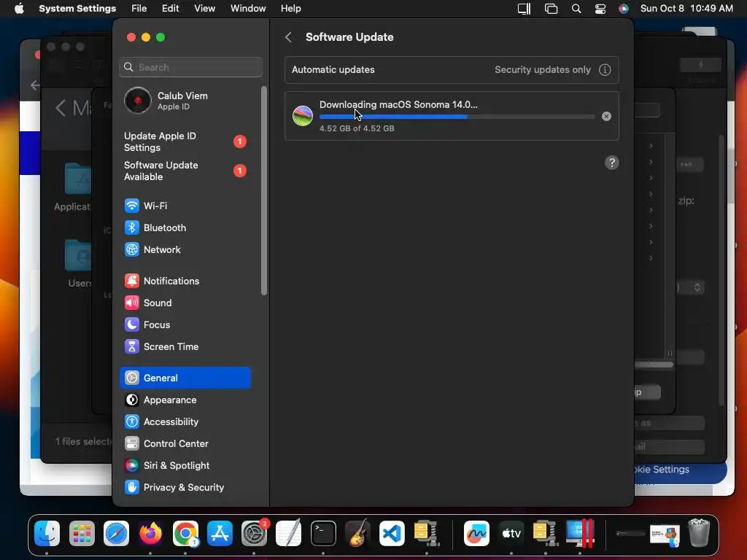Viewport: 747px width, 560px height.
Task: Select Control Center in sidebar
Action: (x=185, y=444)
